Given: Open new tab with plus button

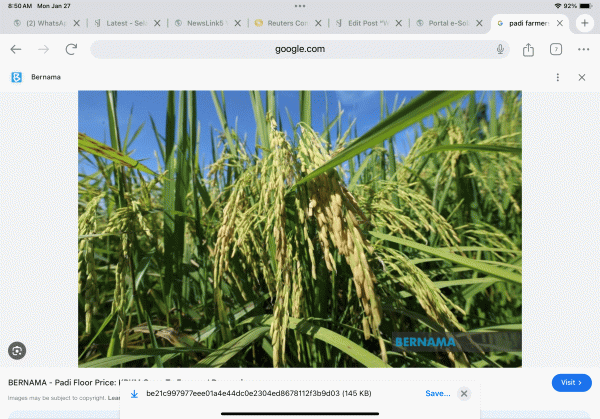Looking at the screenshot, I should 585,23.
